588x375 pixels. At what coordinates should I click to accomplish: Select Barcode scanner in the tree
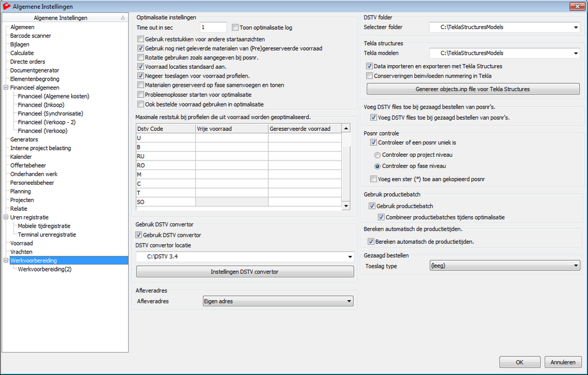click(30, 35)
